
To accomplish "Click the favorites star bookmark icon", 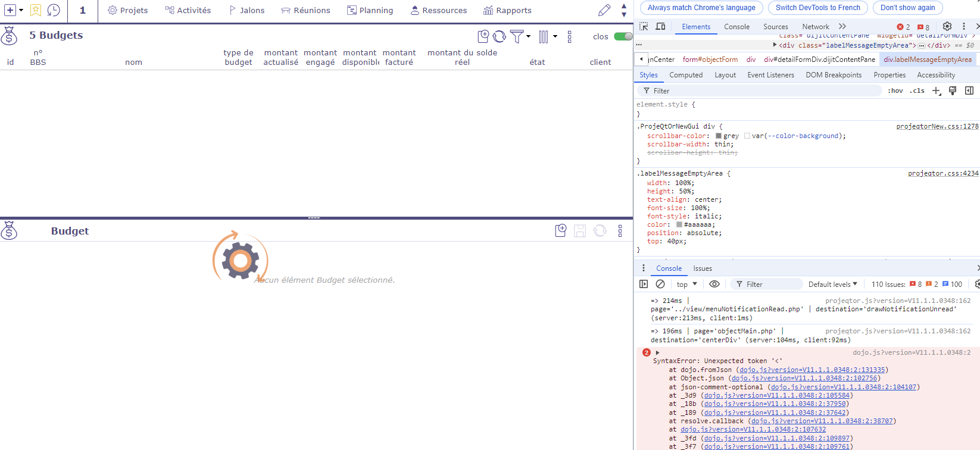I will click(36, 10).
